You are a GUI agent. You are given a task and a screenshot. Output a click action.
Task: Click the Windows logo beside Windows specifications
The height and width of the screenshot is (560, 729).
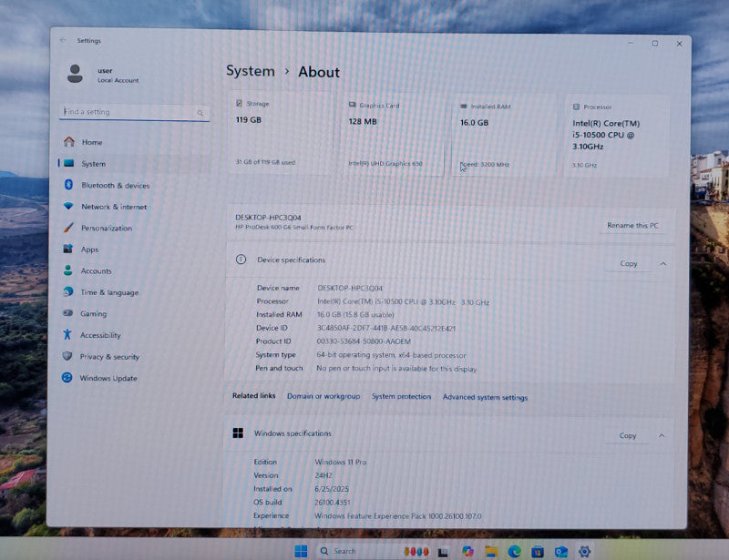pyautogui.click(x=238, y=433)
